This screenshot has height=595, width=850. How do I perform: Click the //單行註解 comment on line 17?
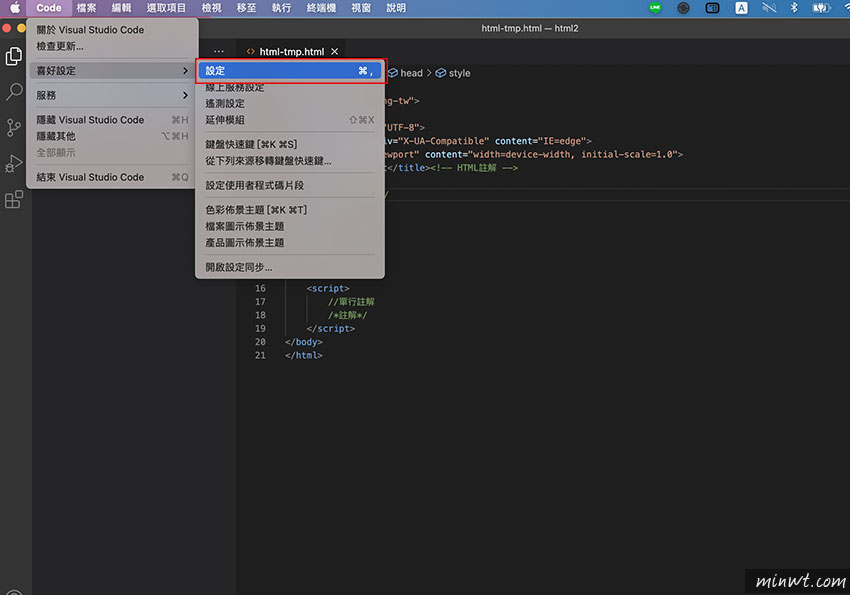351,302
